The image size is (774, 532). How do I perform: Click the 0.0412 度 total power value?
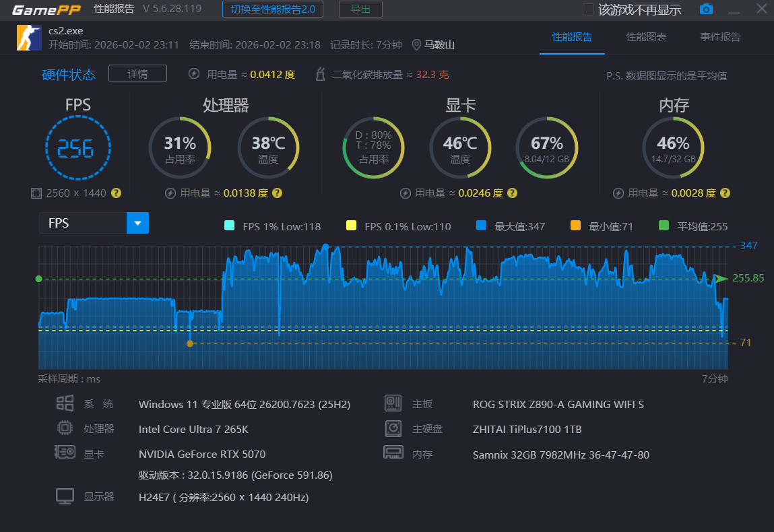coord(272,75)
